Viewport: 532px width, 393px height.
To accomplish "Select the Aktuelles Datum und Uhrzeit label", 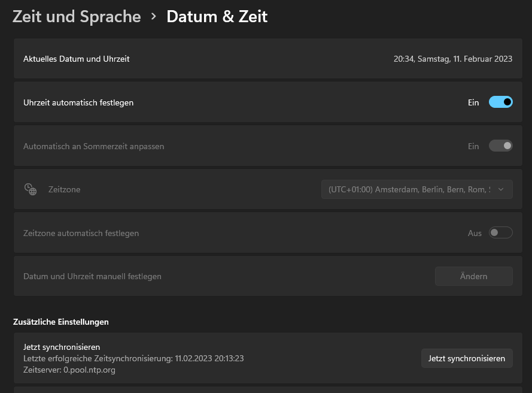I will 77,59.
